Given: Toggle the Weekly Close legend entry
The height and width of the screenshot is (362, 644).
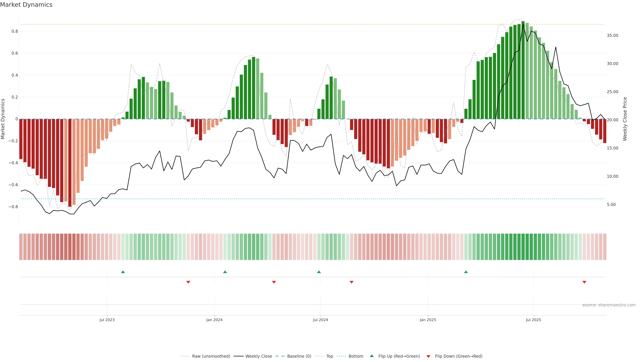Looking at the screenshot, I should point(258,356).
